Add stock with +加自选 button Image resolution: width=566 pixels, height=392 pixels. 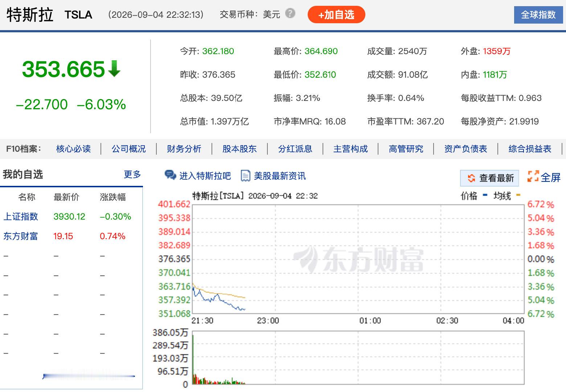[336, 15]
